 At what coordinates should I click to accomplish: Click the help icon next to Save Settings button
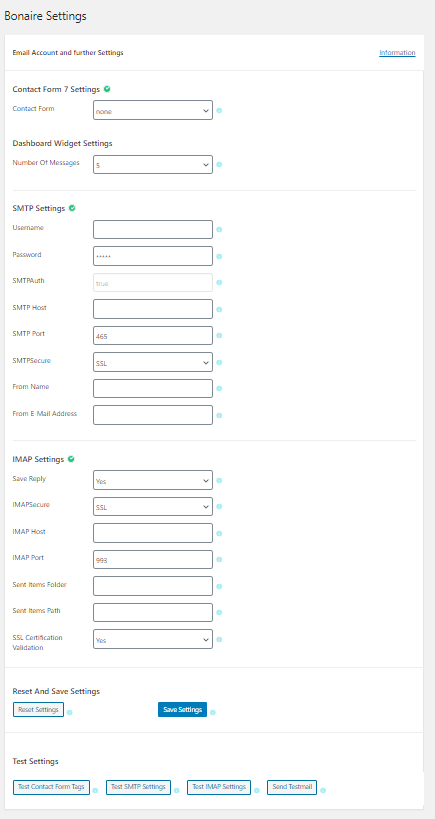coord(213,712)
